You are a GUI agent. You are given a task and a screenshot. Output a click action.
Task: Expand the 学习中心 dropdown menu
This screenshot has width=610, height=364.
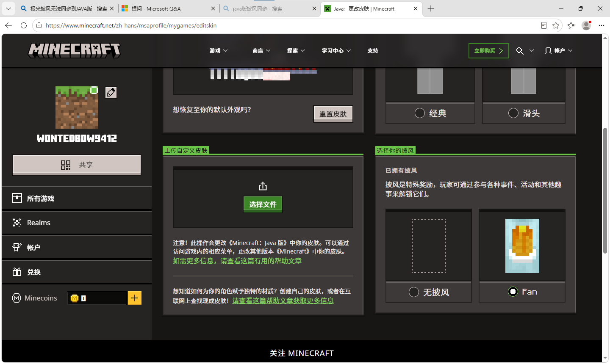point(336,50)
